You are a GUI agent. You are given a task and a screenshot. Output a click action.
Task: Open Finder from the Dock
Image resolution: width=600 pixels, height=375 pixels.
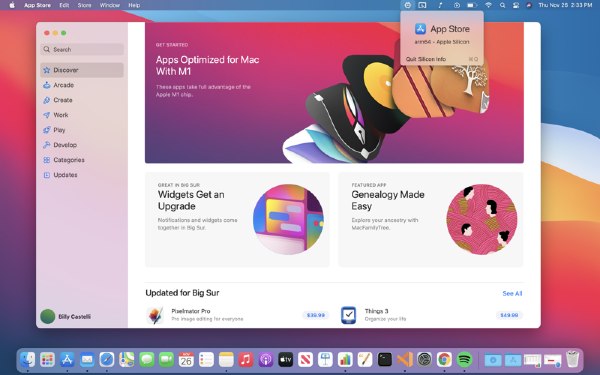coord(27,359)
